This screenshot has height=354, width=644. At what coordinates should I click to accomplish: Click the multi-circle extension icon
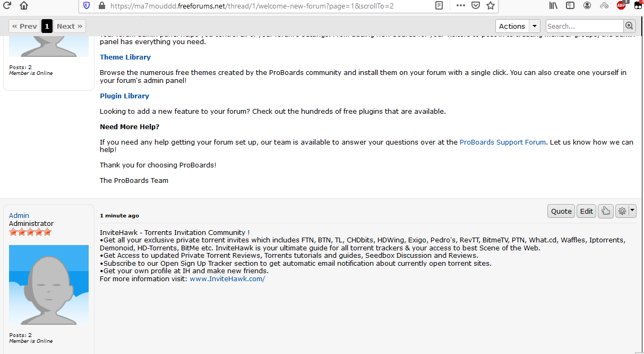tap(604, 5)
